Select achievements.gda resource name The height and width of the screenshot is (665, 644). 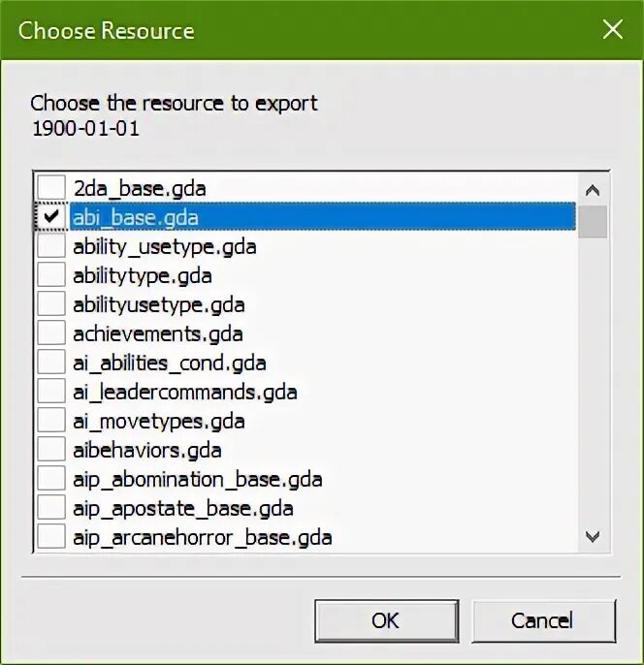click(x=158, y=334)
